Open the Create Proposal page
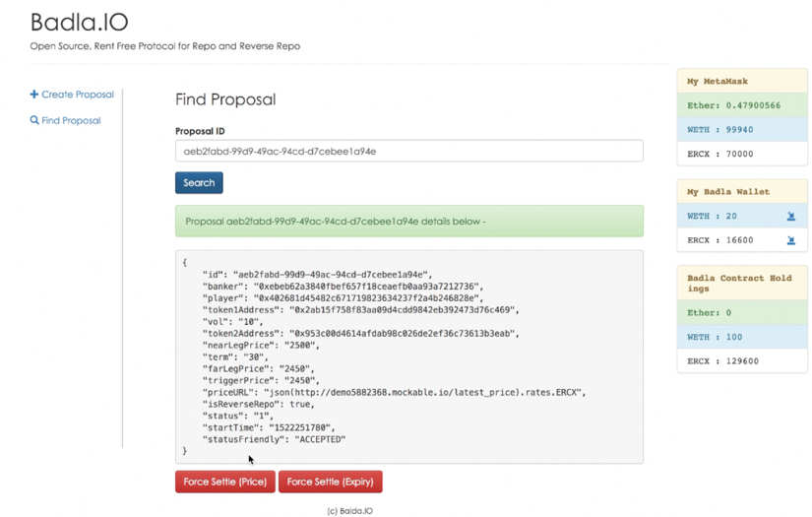This screenshot has width=812, height=517. tap(78, 95)
